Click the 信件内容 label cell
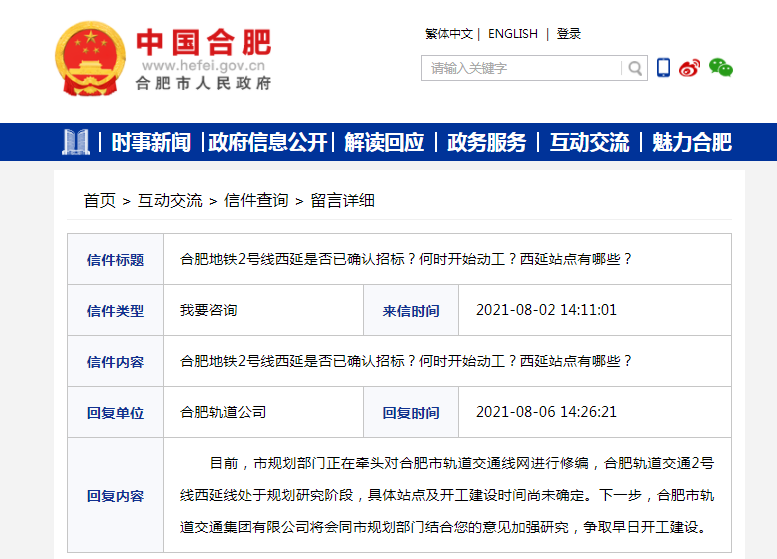Viewport: 777px width, 559px height. [x=115, y=361]
